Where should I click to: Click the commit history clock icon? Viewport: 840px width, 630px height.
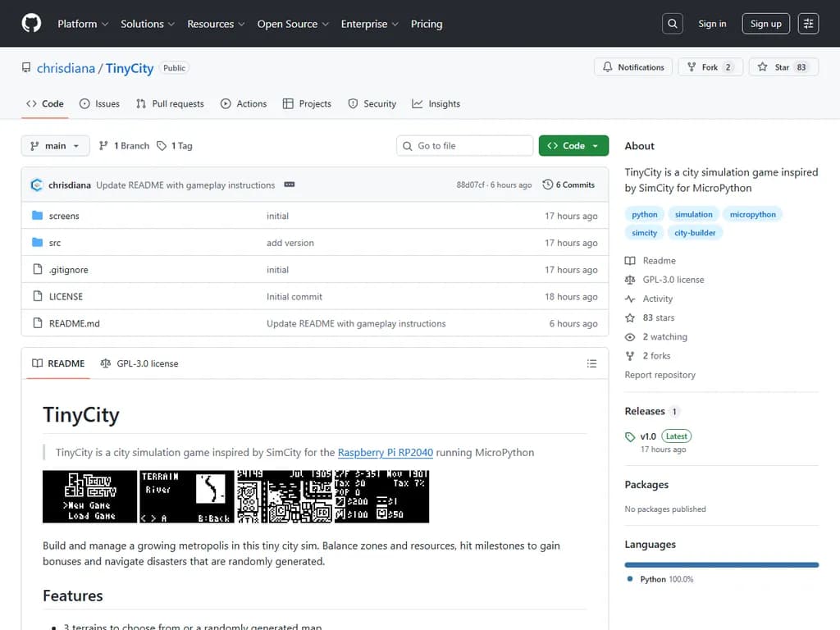pos(549,185)
